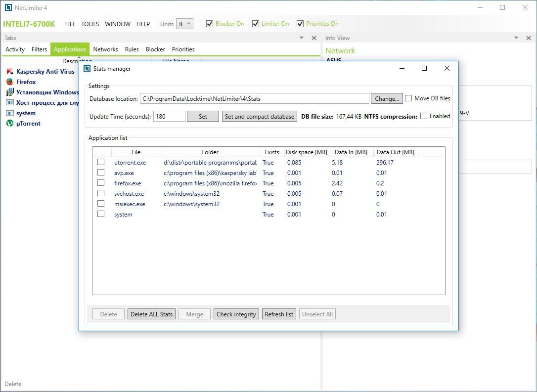Open the TOOLS menu

tap(90, 24)
